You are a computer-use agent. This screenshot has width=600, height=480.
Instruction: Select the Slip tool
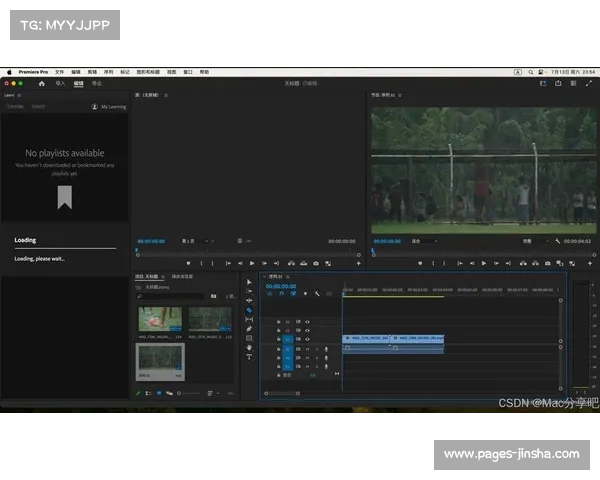click(249, 319)
